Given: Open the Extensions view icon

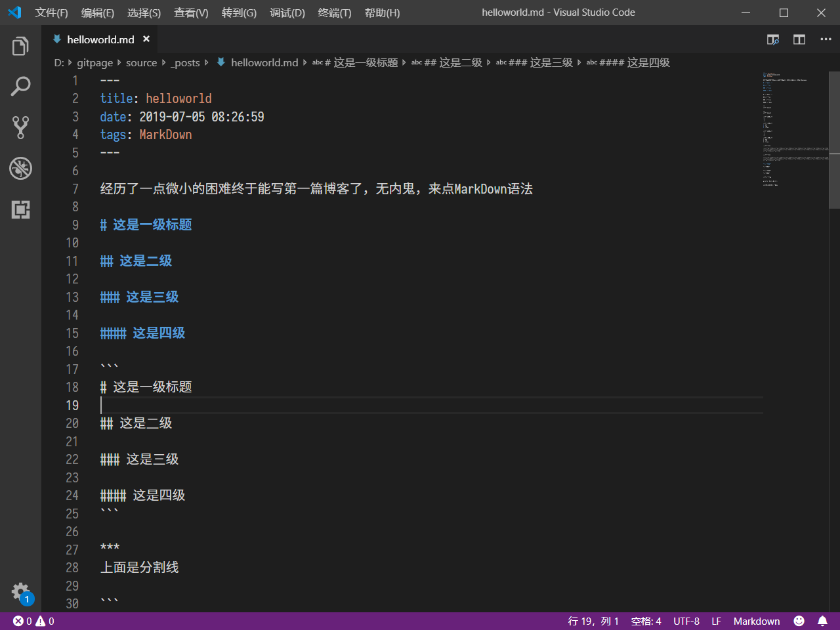Looking at the screenshot, I should tap(20, 209).
